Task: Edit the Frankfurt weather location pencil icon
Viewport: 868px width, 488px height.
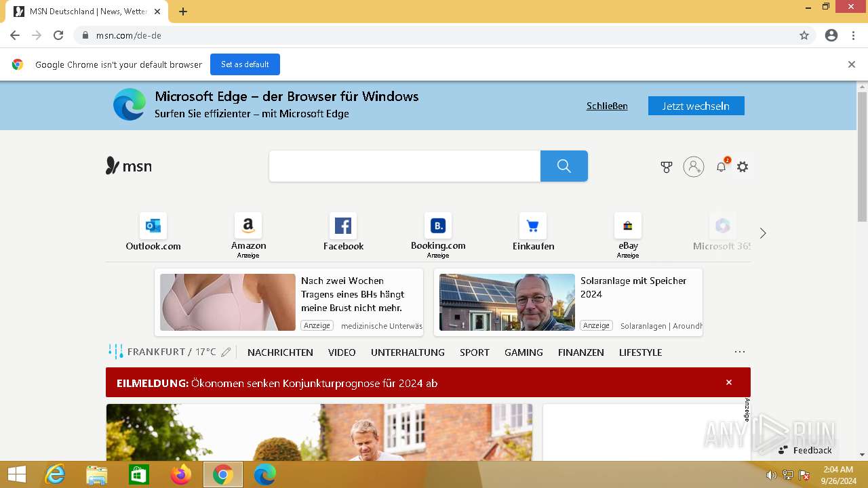Action: 226,352
